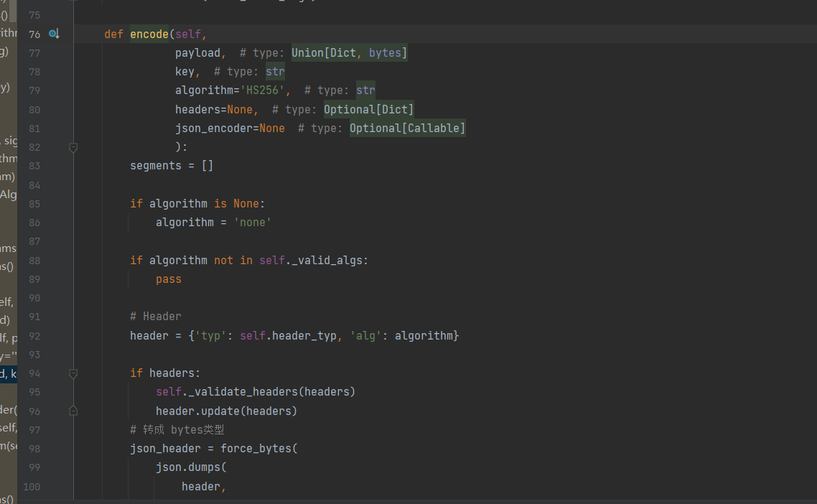Image resolution: width=817 pixels, height=504 pixels.
Task: Click the 'headers=None' default parameter
Action: click(x=214, y=109)
